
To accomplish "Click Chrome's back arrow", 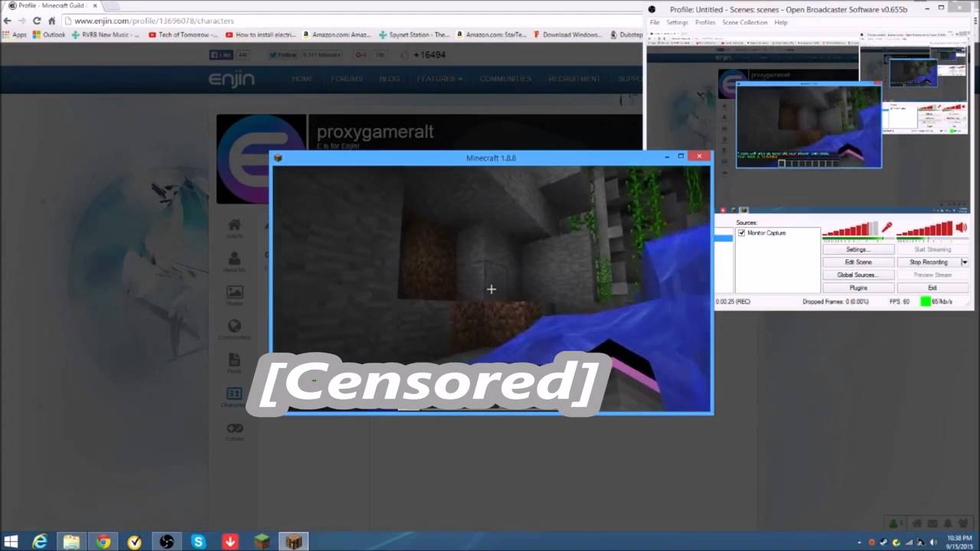I will (8, 21).
